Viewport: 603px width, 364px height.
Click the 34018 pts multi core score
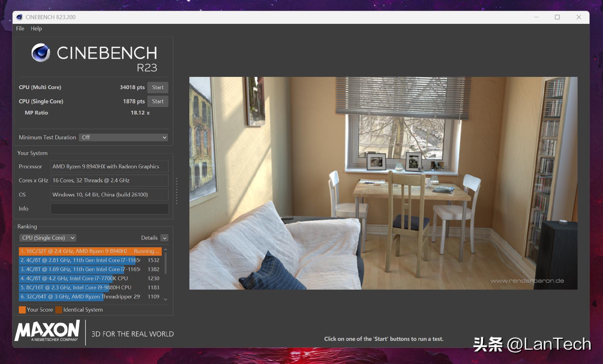pyautogui.click(x=132, y=87)
